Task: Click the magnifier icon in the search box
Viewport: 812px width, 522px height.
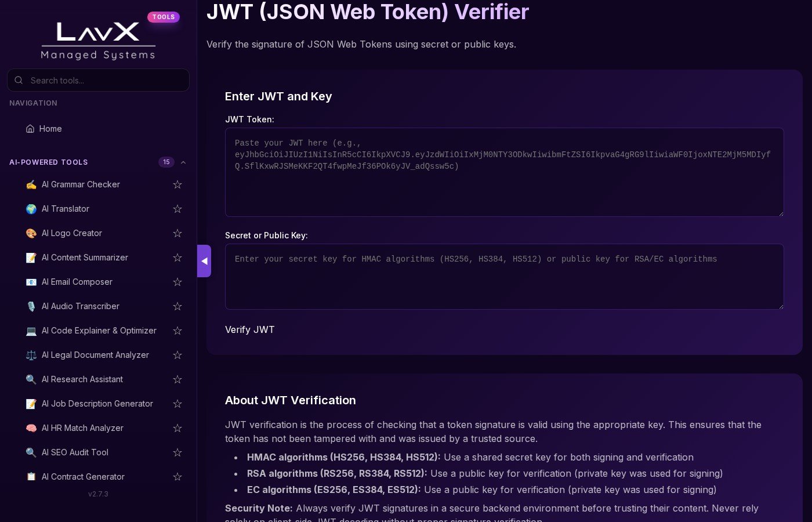Action: [x=19, y=81]
